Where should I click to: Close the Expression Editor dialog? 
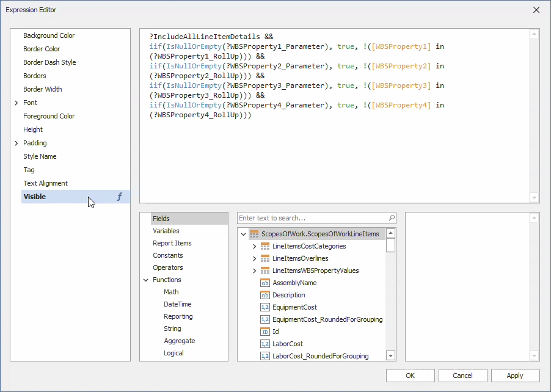click(536, 10)
